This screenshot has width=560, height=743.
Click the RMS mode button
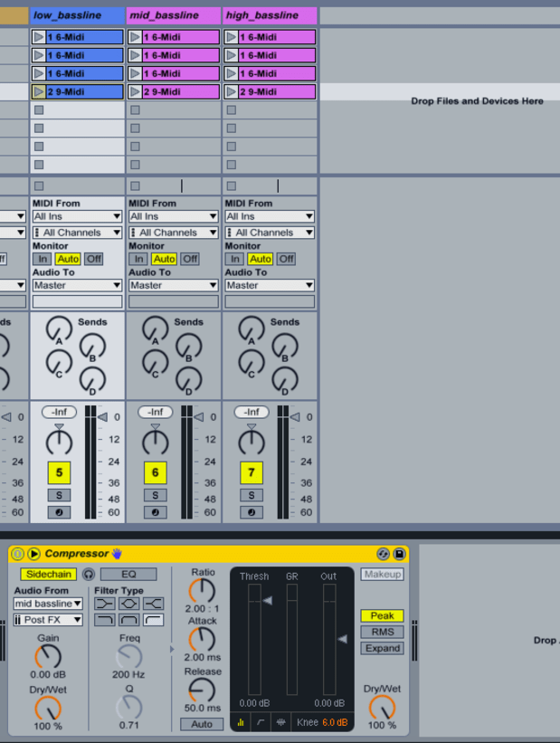click(382, 632)
